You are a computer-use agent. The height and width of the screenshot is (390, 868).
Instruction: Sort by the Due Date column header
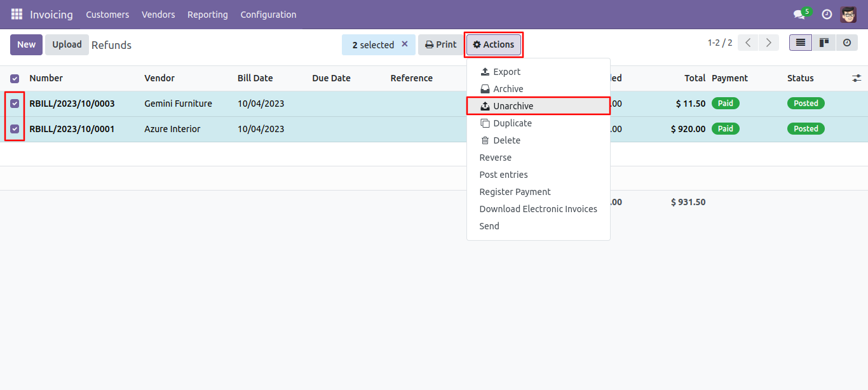click(x=332, y=78)
